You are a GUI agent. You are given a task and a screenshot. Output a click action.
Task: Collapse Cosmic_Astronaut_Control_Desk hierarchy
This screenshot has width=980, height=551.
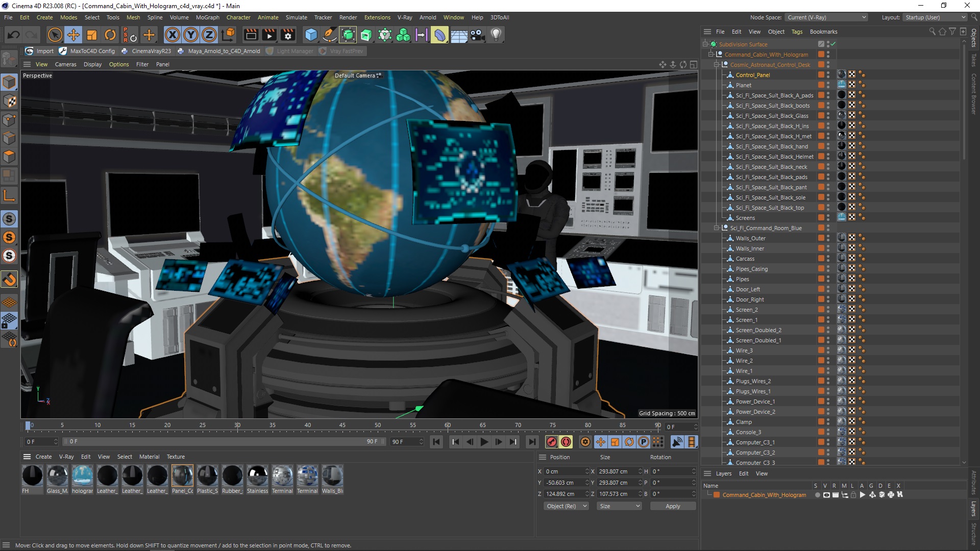point(717,65)
